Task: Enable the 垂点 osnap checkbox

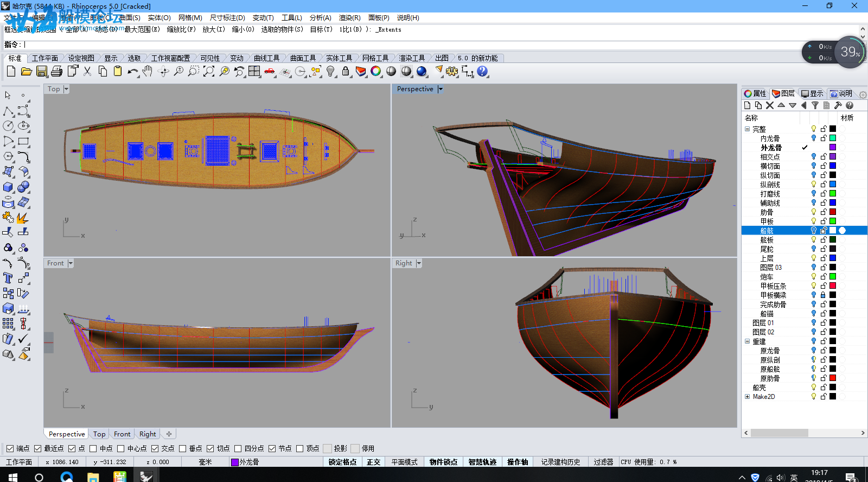Action: click(x=182, y=448)
